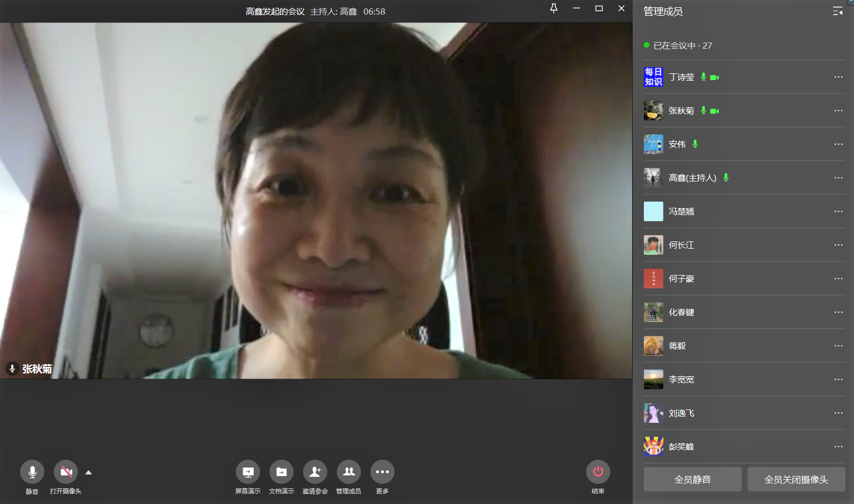Click 蒋毅's lion avatar thumbnail

[x=653, y=346]
